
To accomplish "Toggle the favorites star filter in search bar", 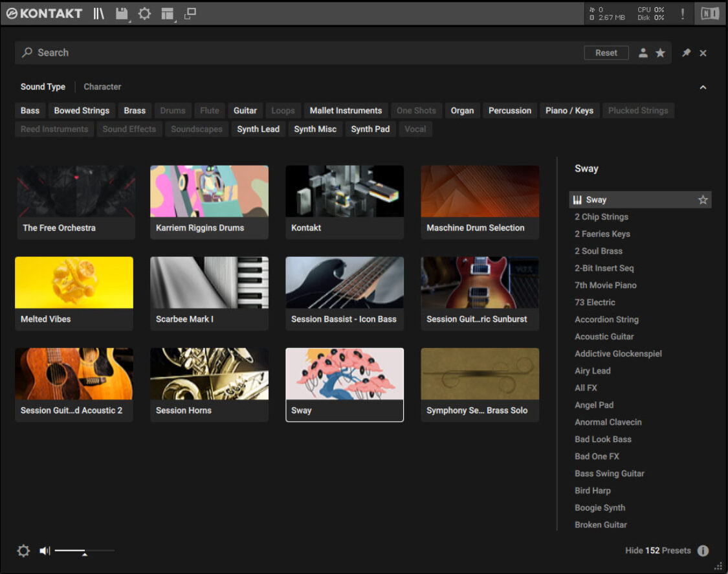I will pos(660,53).
